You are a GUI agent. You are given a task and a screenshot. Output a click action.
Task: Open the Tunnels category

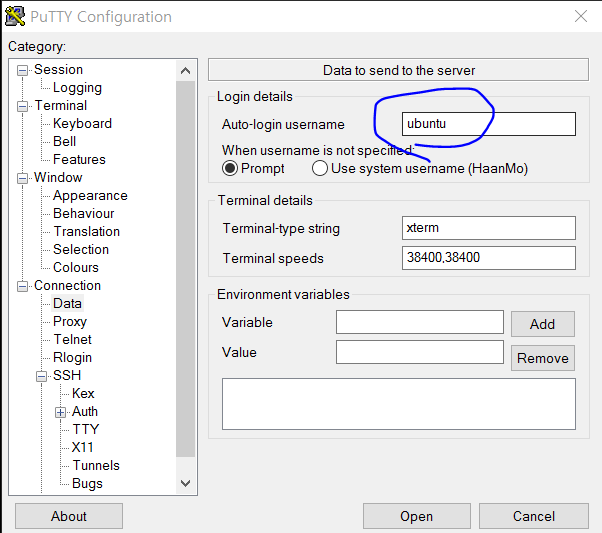(96, 465)
